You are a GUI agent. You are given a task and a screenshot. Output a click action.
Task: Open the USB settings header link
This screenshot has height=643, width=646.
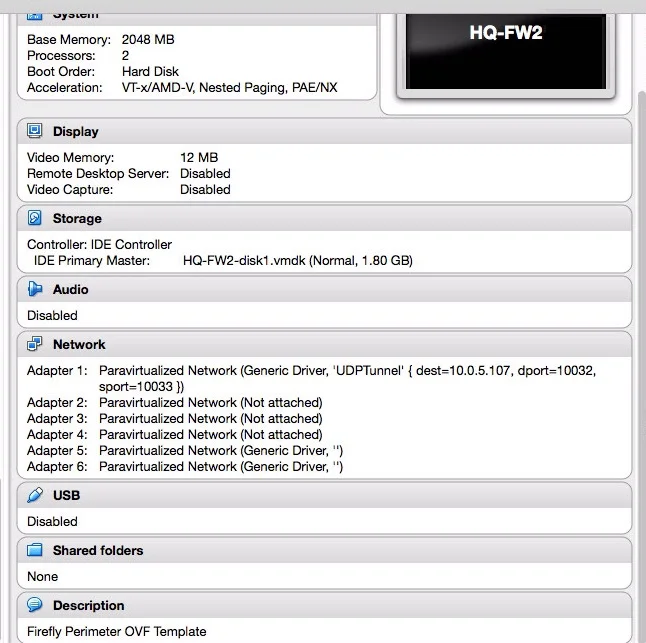click(x=66, y=495)
